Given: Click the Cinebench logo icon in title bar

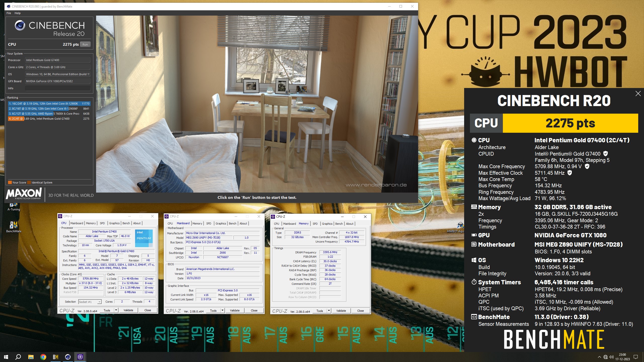Looking at the screenshot, I should [x=9, y=6].
